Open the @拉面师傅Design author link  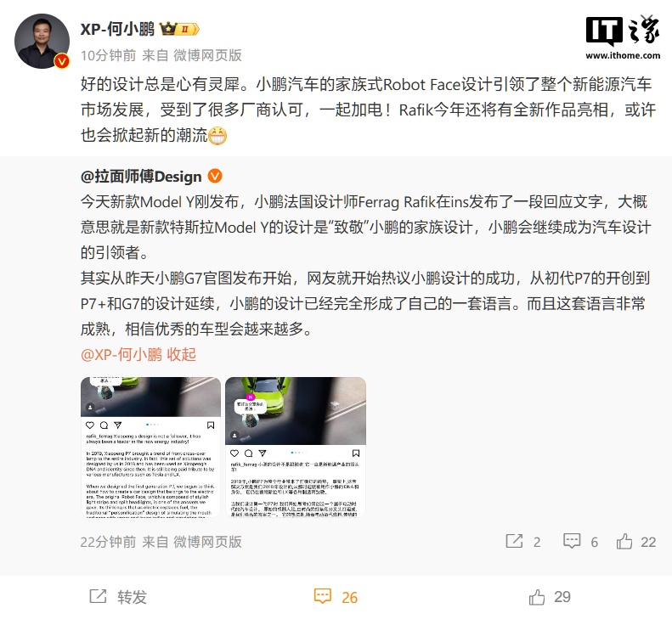141,177
